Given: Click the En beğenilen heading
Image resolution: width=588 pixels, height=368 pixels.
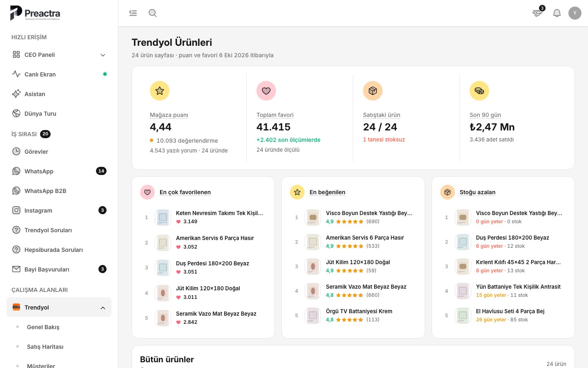Looking at the screenshot, I should [x=327, y=192].
